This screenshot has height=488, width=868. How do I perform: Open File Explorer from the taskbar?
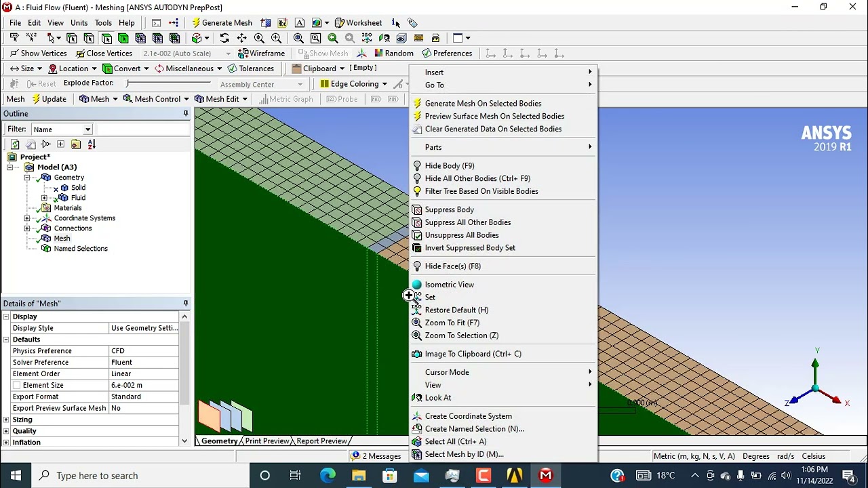pyautogui.click(x=359, y=476)
